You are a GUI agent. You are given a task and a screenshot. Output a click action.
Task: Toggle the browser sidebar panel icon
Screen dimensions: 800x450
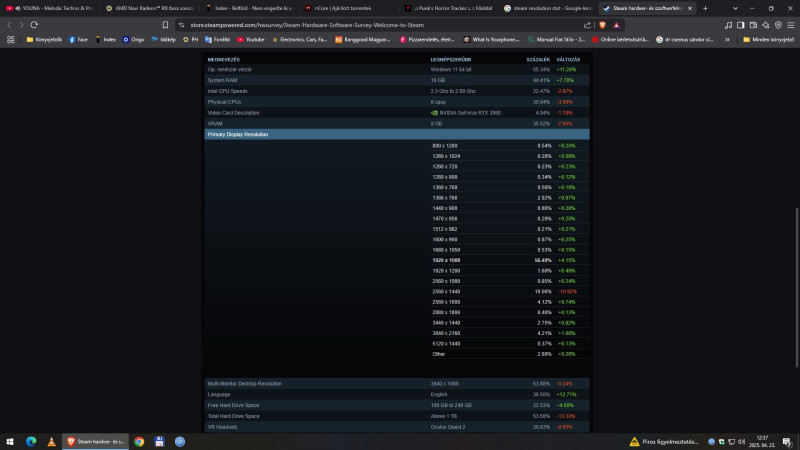pos(741,25)
